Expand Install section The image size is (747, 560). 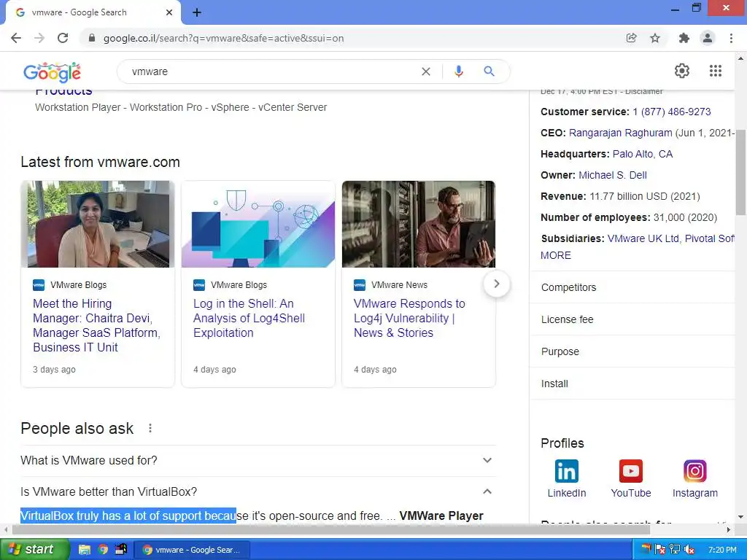[632, 384]
